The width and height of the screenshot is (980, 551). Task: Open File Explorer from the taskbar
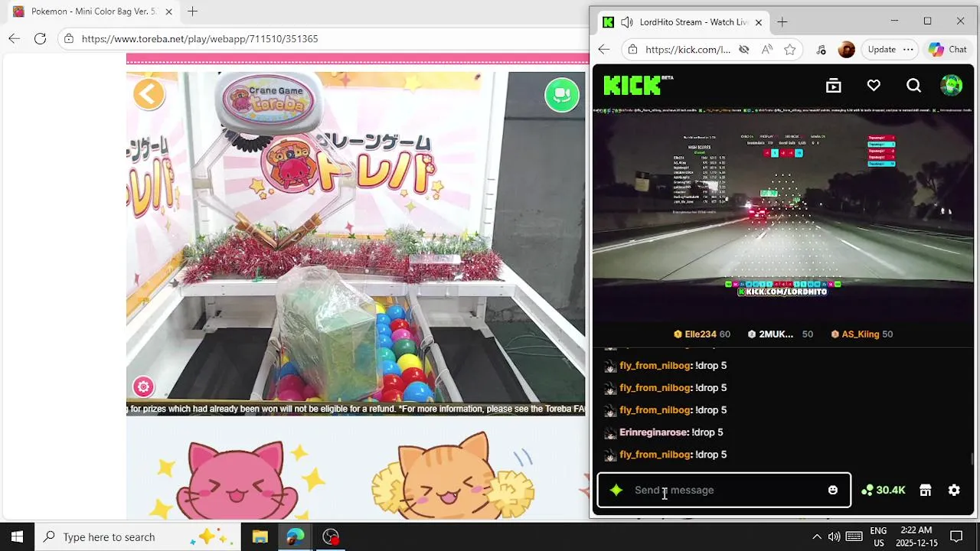click(x=260, y=536)
